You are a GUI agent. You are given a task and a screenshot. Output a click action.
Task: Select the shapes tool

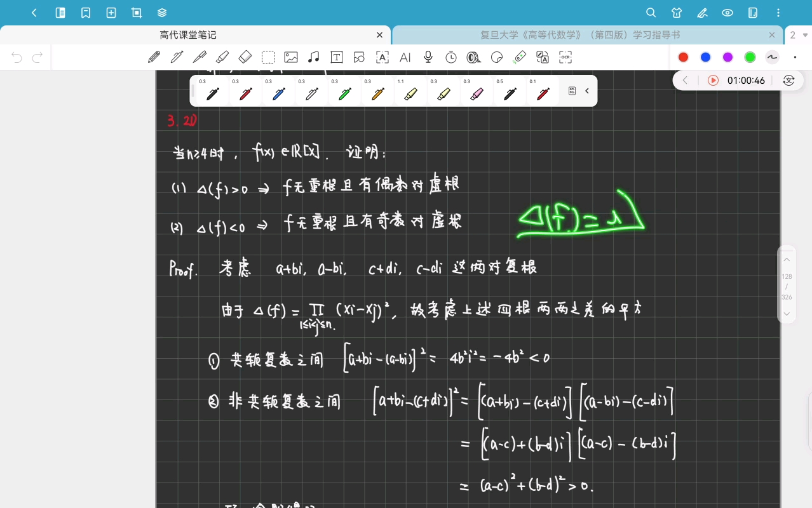pos(359,57)
